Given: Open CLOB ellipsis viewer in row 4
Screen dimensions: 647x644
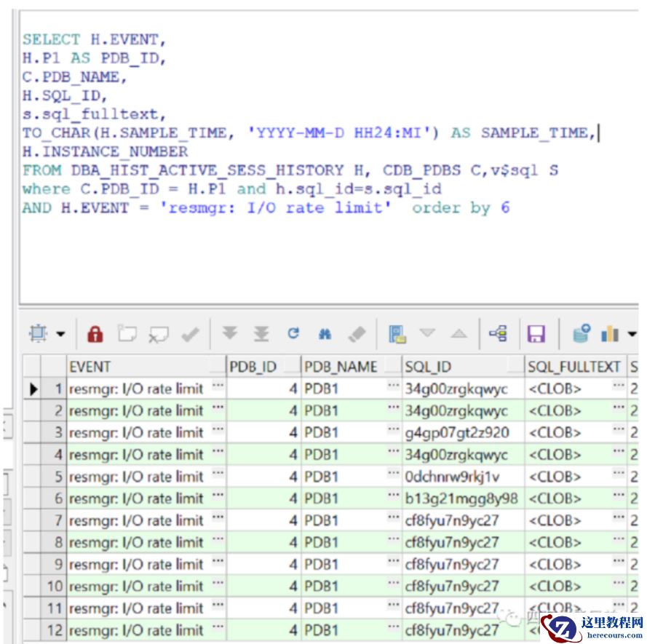Looking at the screenshot, I should coord(619,452).
